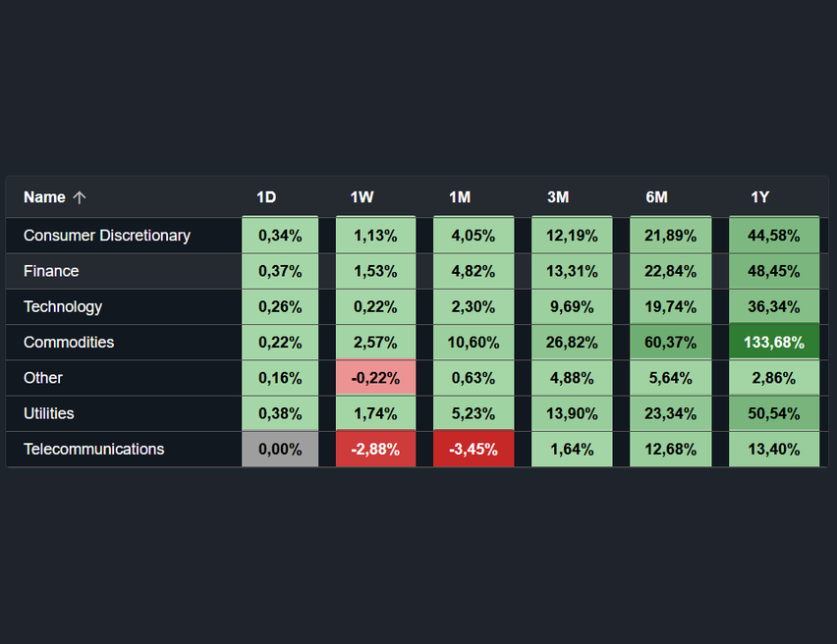Select the Consumer Discretionary row
This screenshot has width=837, height=644.
coord(107,236)
